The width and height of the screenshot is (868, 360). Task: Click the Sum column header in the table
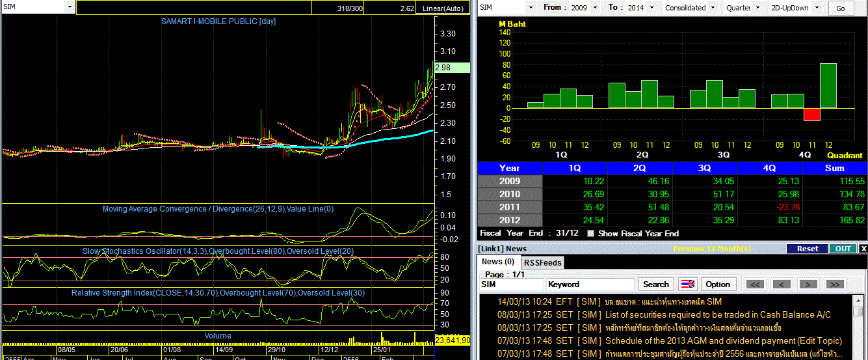tap(835, 168)
